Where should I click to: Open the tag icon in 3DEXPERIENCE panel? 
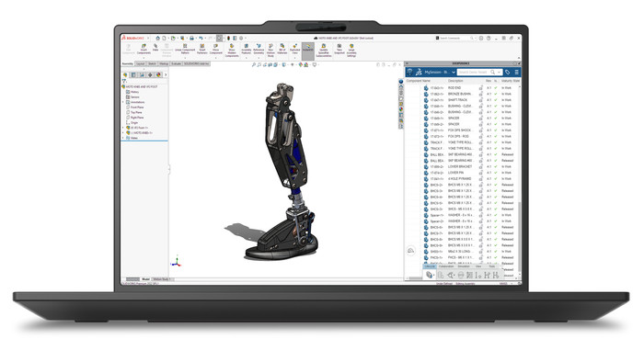click(507, 73)
